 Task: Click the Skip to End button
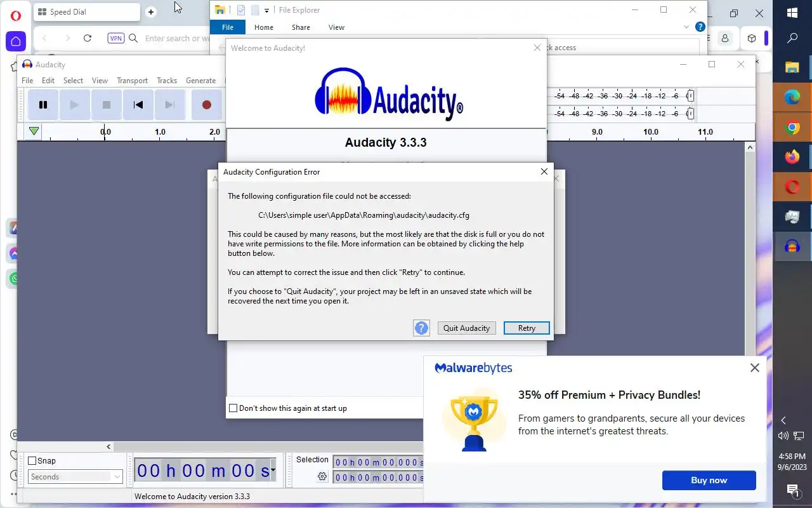(x=170, y=105)
